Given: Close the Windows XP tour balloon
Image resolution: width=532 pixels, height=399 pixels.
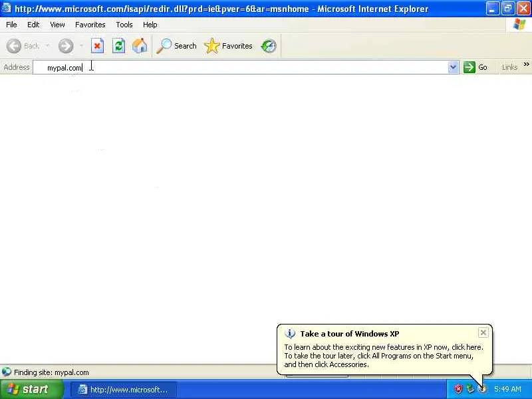Looking at the screenshot, I should pos(483,332).
